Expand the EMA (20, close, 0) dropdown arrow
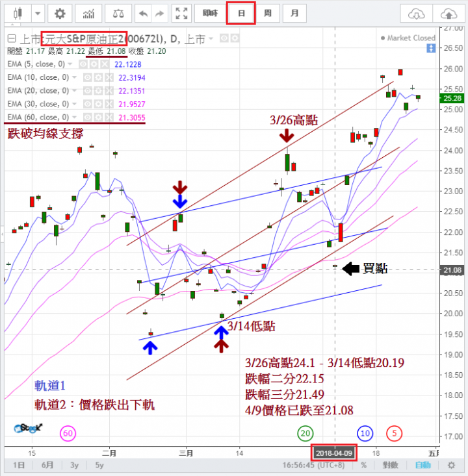 pos(74,91)
